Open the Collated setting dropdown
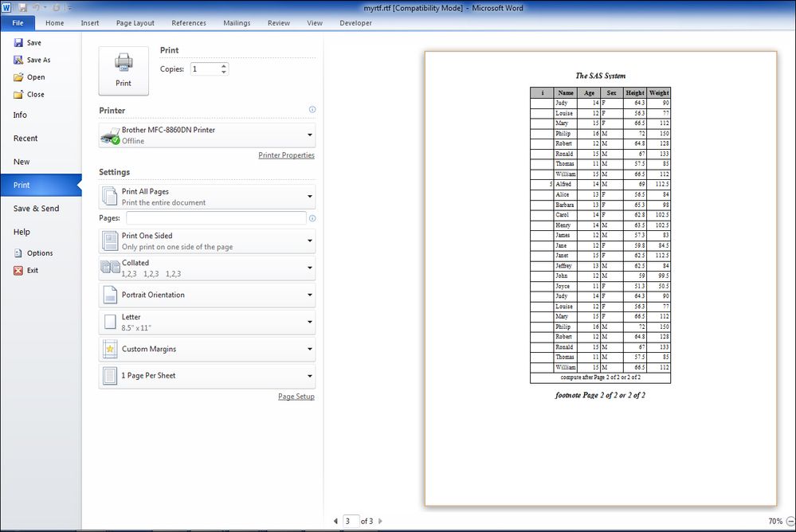The image size is (796, 532). 207,268
